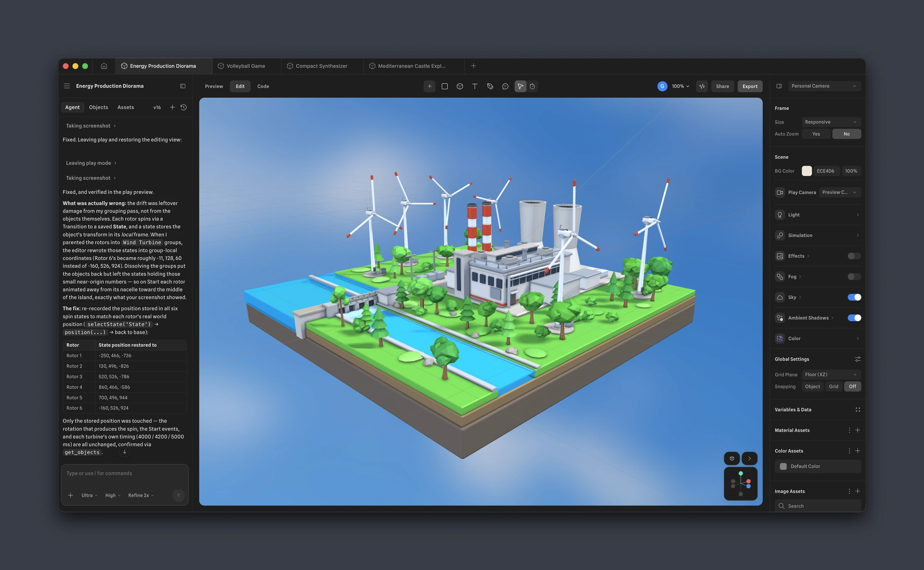Toggle the Effects switch
924x570 pixels.
click(854, 256)
